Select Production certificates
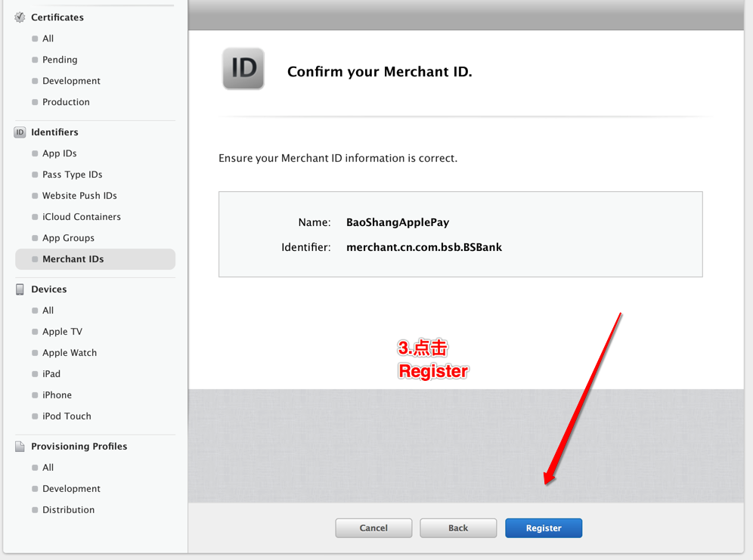This screenshot has width=753, height=560. coord(66,102)
